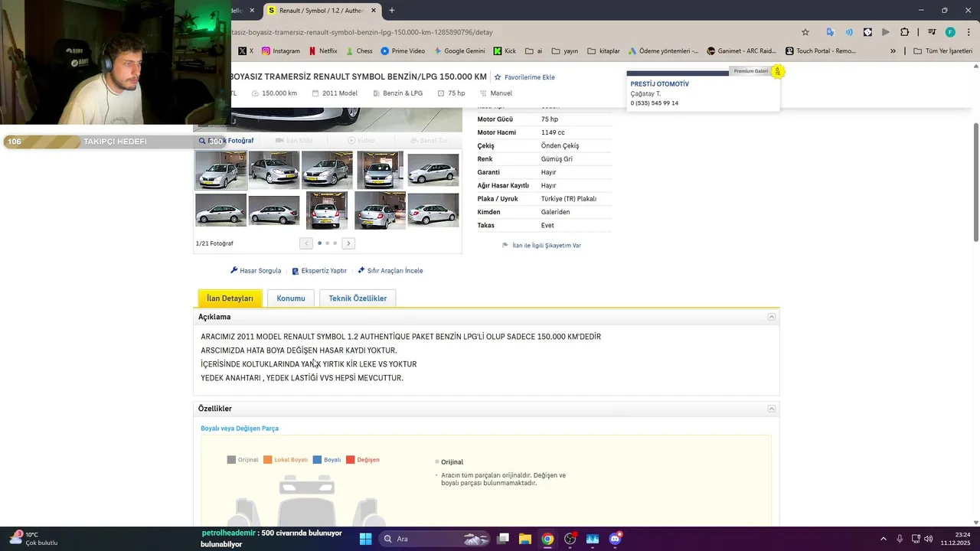Open the Instagram bookmark
Viewport: 980px width, 551px height.
pyautogui.click(x=281, y=51)
